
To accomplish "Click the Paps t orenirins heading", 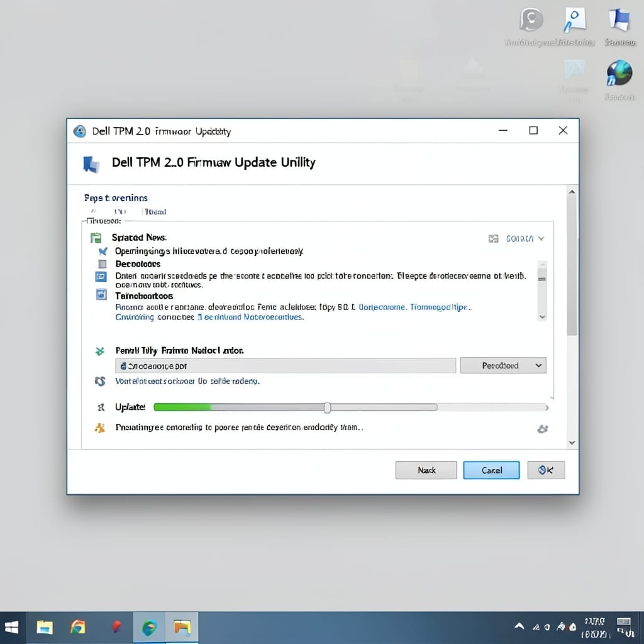I will point(116,198).
